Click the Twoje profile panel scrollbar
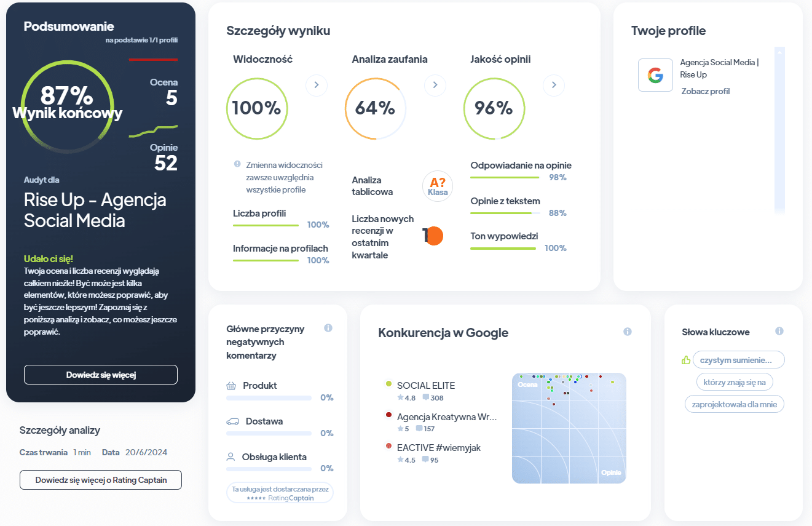 tap(779, 130)
